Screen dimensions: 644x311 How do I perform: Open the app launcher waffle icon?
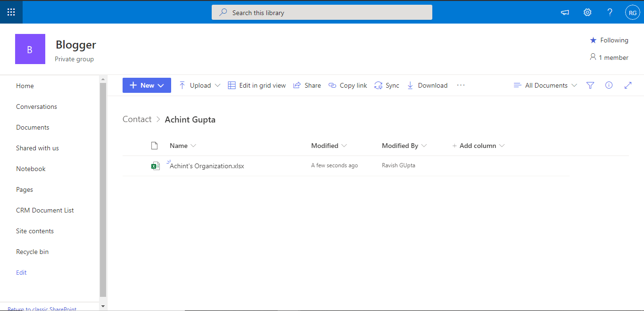tap(11, 12)
